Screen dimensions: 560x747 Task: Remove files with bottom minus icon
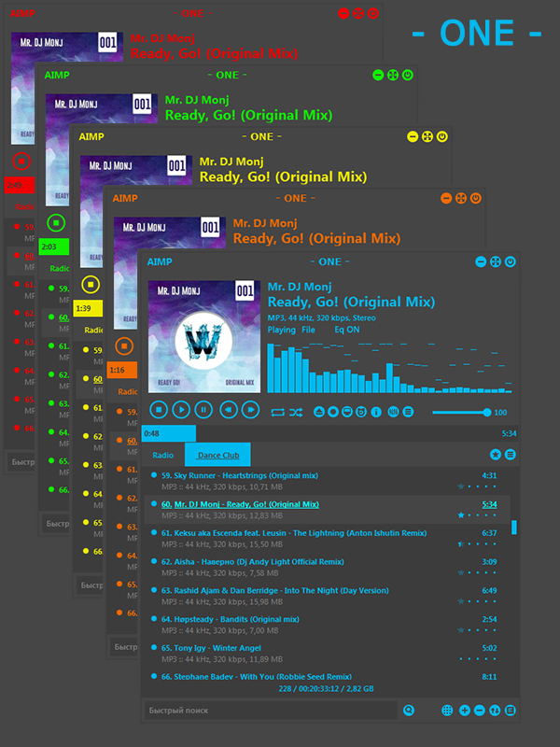480,711
